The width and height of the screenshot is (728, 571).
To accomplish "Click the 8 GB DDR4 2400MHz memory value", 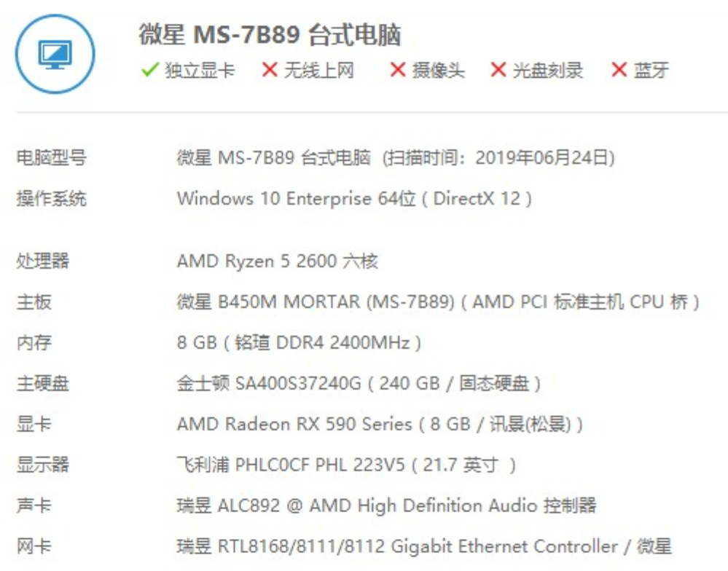I will pyautogui.click(x=299, y=342).
